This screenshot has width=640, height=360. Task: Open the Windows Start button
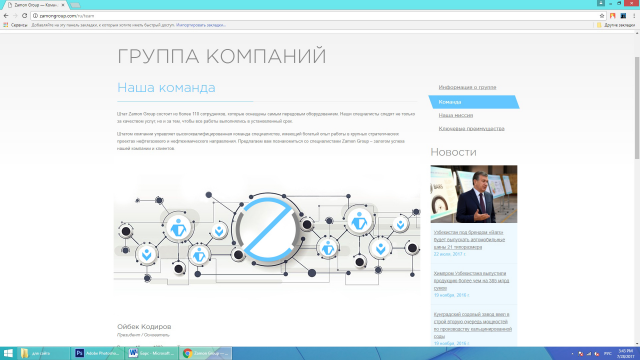[8, 353]
